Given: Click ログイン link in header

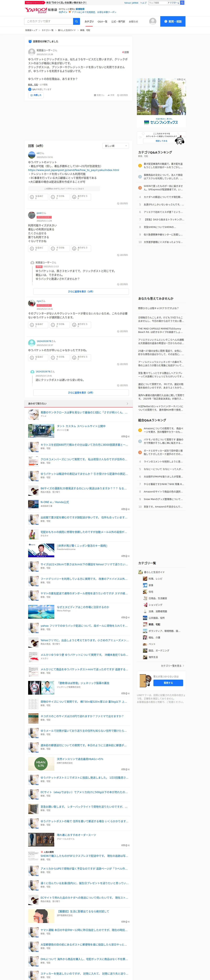Looking at the screenshot, I should pyautogui.click(x=63, y=12).
